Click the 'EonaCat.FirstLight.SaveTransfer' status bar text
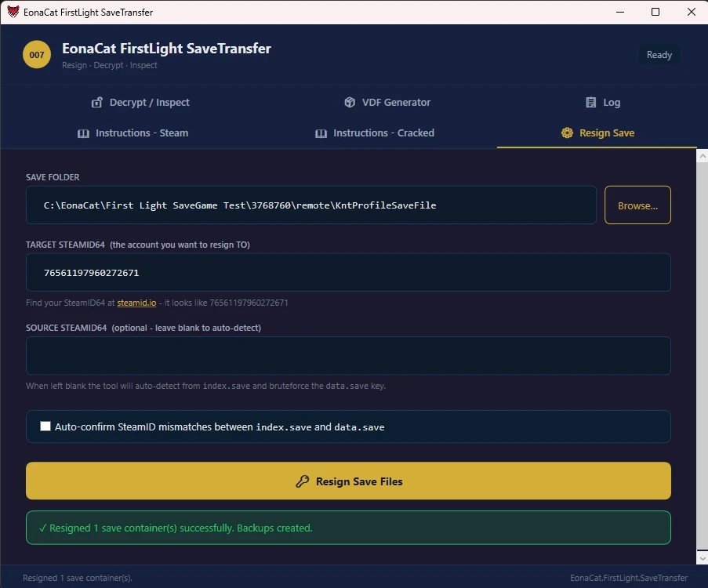 (x=629, y=578)
